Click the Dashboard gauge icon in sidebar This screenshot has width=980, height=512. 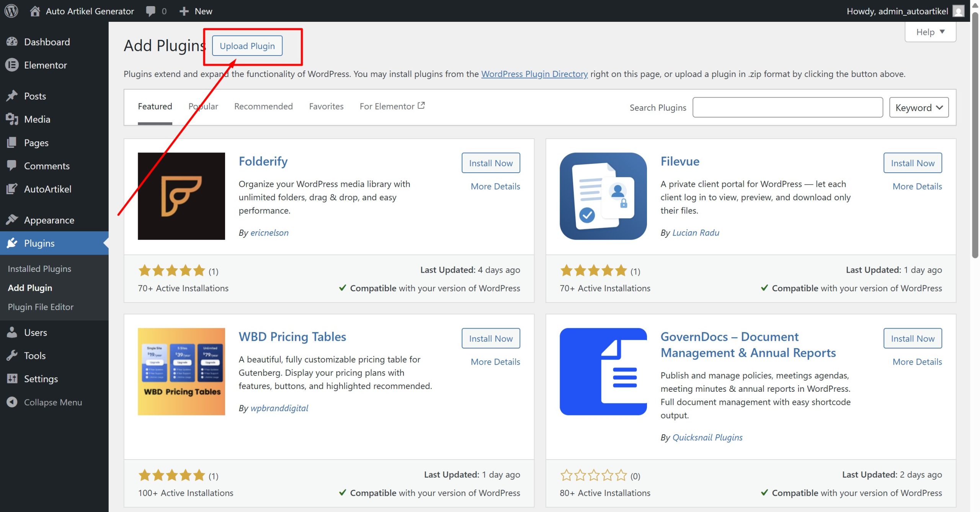12,42
